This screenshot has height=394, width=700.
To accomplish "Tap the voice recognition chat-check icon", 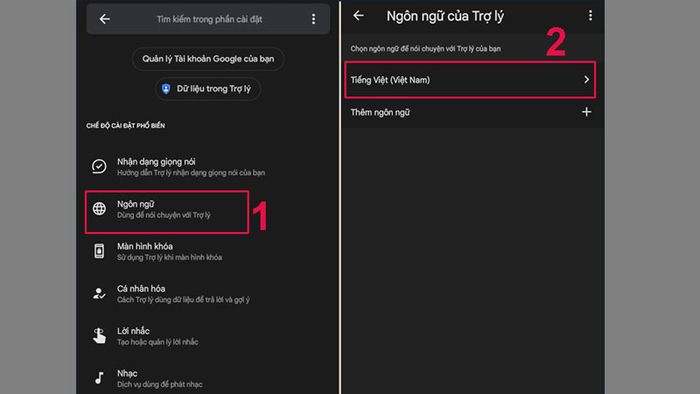I will [x=99, y=166].
